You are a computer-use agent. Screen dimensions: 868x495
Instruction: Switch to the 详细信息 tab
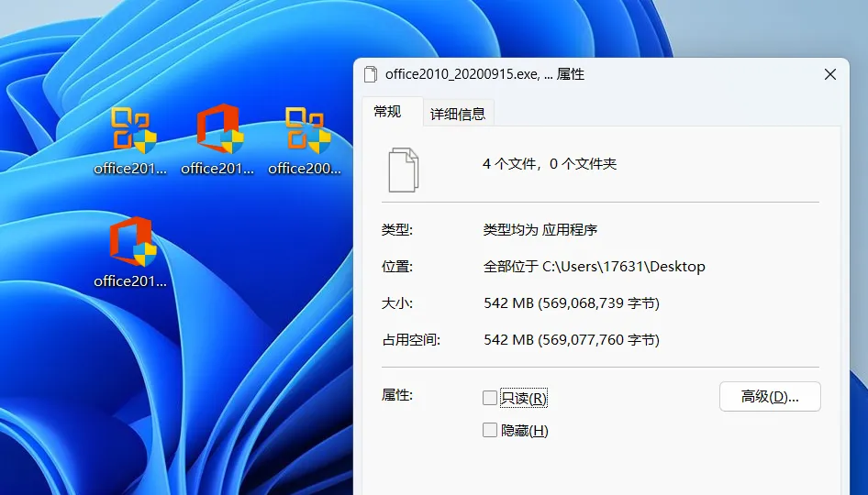point(458,114)
